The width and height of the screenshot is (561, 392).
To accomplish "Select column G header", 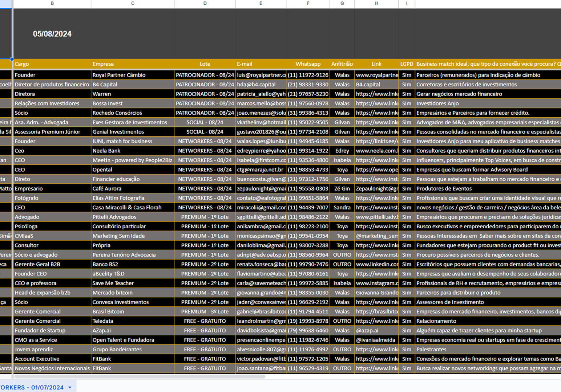I will click(x=342, y=4).
